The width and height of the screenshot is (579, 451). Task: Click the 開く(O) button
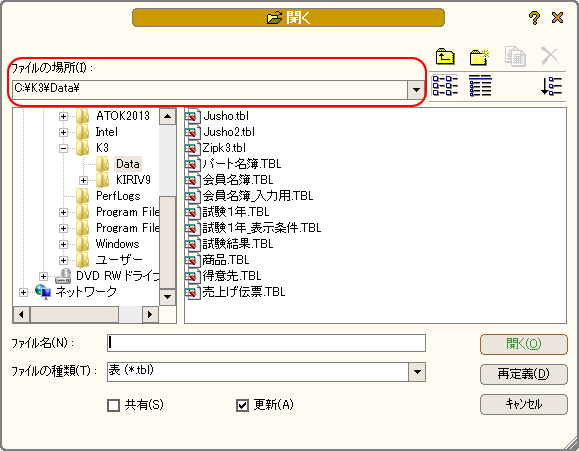click(x=524, y=344)
